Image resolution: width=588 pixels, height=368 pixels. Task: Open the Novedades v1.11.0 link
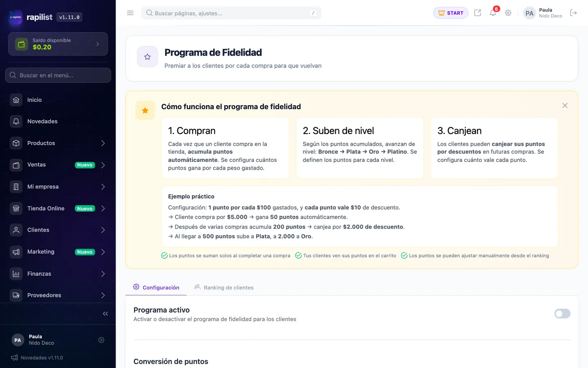[x=37, y=358]
